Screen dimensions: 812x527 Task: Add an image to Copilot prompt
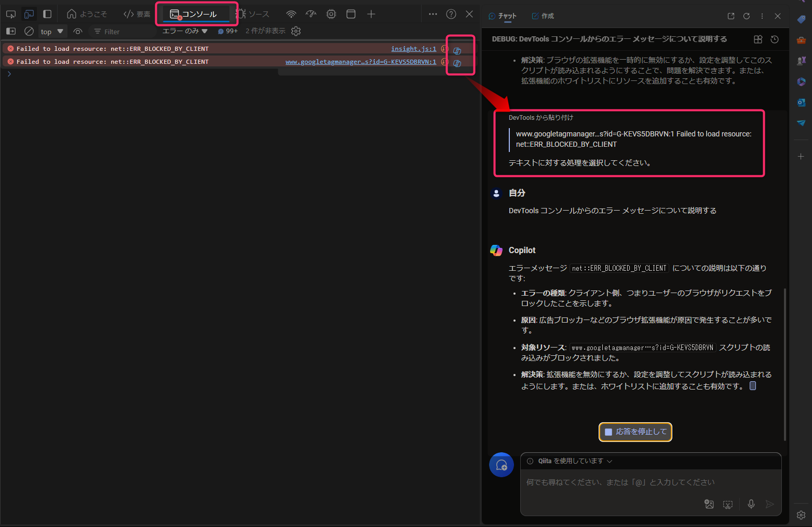pos(709,504)
